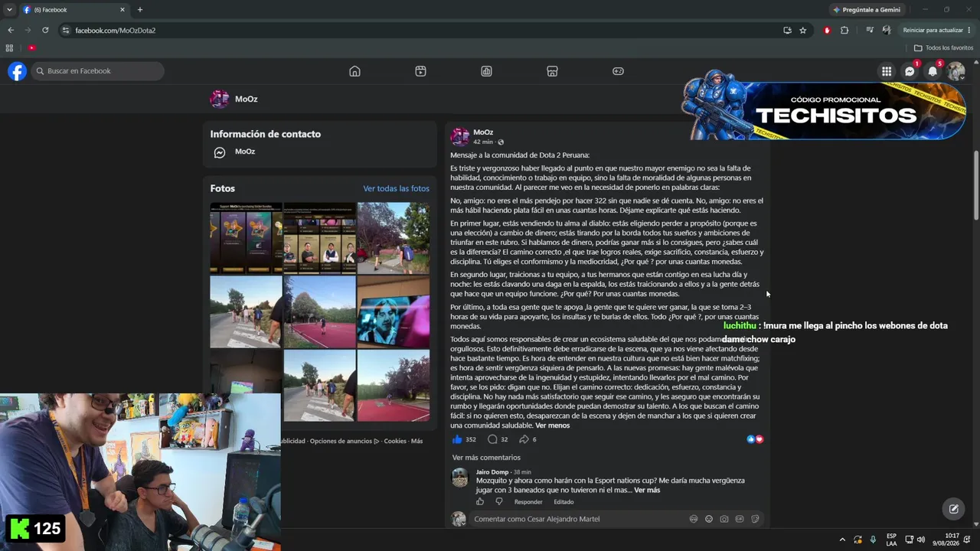
Task: Open the Facebook notifications bell
Action: 933,71
